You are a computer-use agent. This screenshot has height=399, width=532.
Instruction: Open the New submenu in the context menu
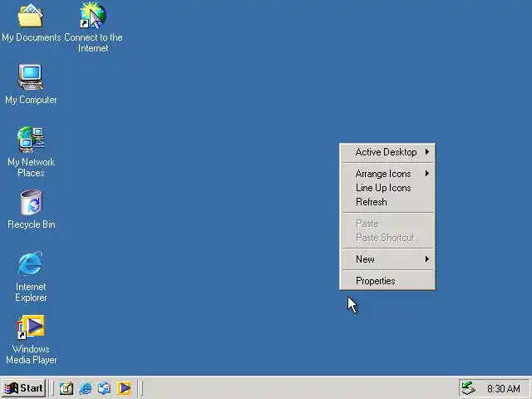(387, 259)
